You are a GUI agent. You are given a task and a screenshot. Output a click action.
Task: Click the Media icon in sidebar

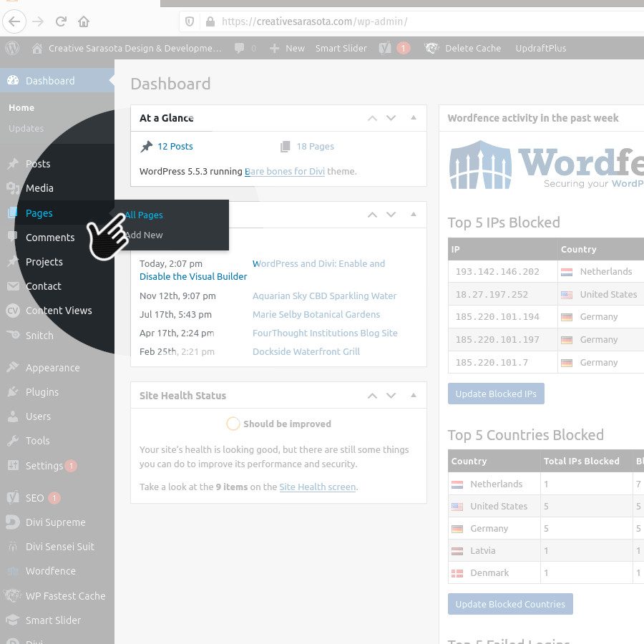tap(13, 188)
